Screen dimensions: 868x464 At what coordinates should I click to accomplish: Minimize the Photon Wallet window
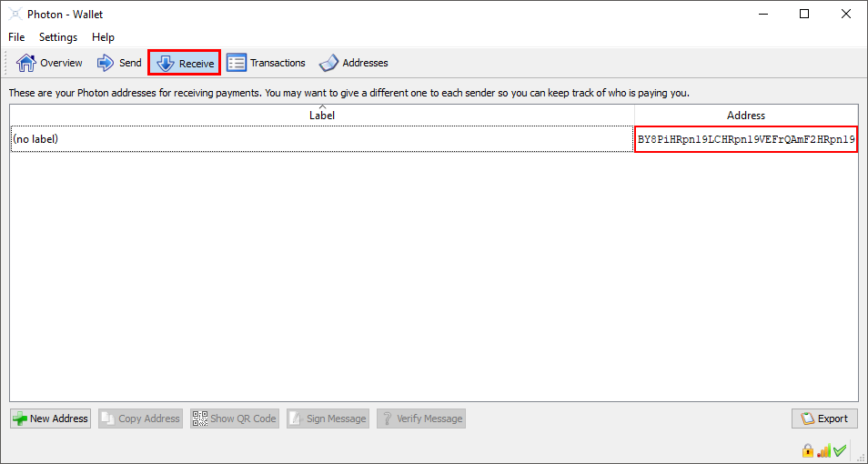[762, 15]
